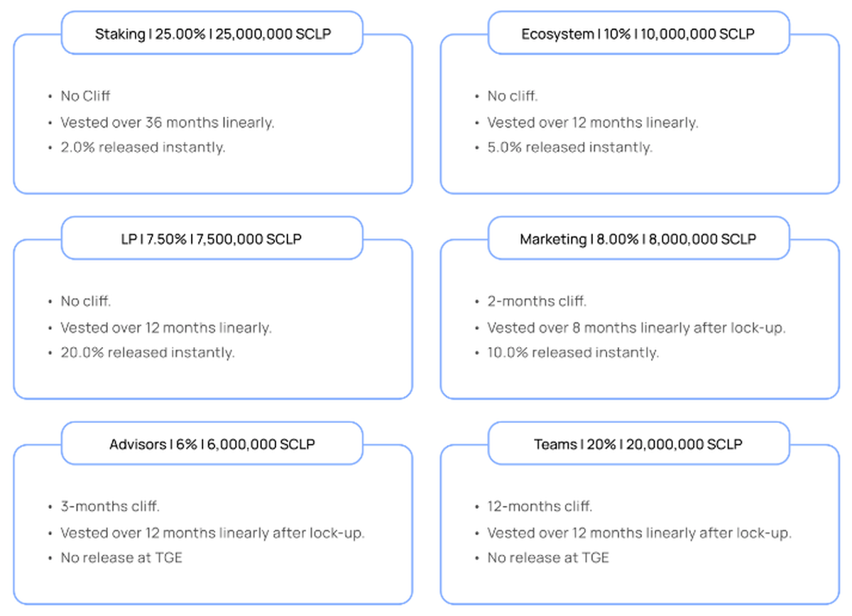The image size is (852, 616).
Task: Select the Teams 20,000,000 SCLP header
Action: click(x=638, y=444)
